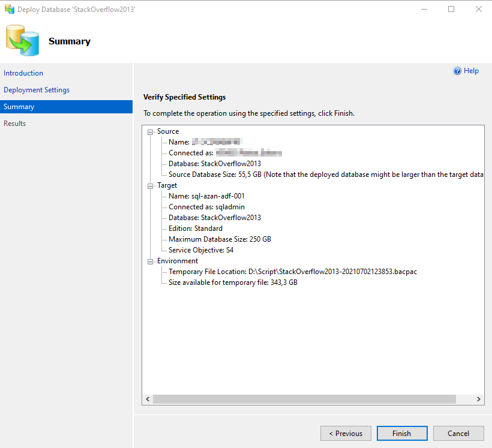Collapse the Source tree node
This screenshot has height=448, width=492.
(x=150, y=131)
